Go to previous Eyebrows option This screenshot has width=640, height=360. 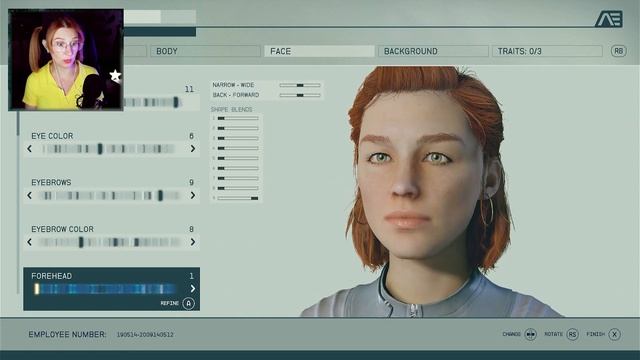29,196
